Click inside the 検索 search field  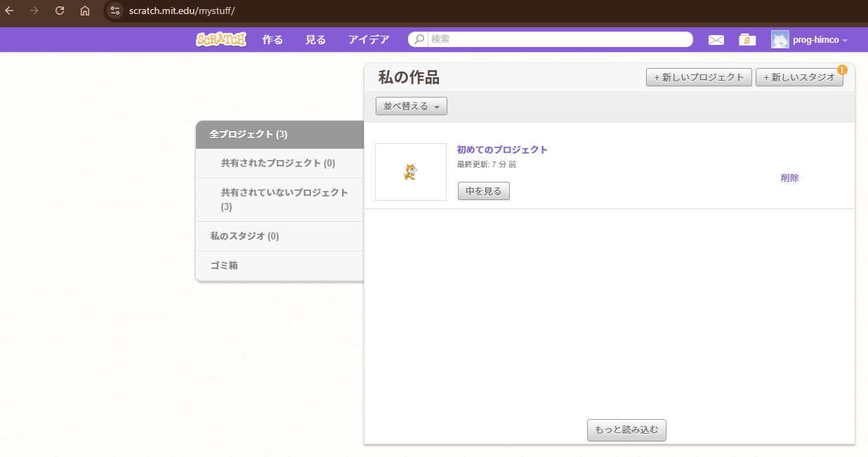(558, 40)
